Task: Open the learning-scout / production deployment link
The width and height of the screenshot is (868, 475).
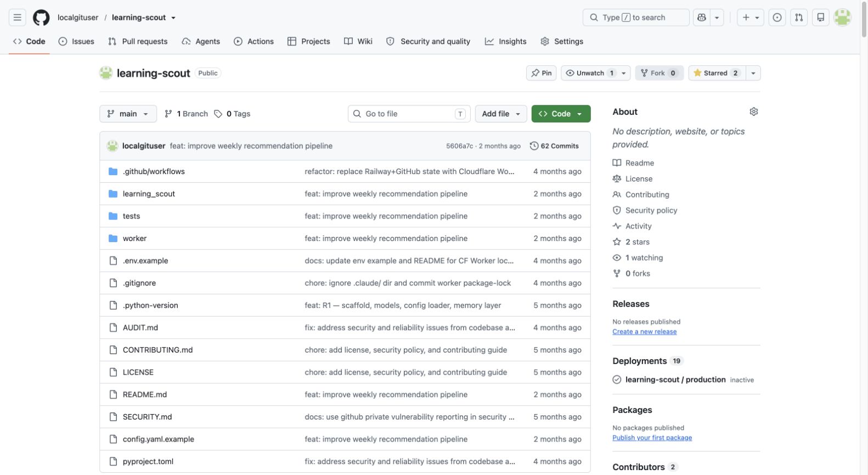Action: [x=675, y=379]
